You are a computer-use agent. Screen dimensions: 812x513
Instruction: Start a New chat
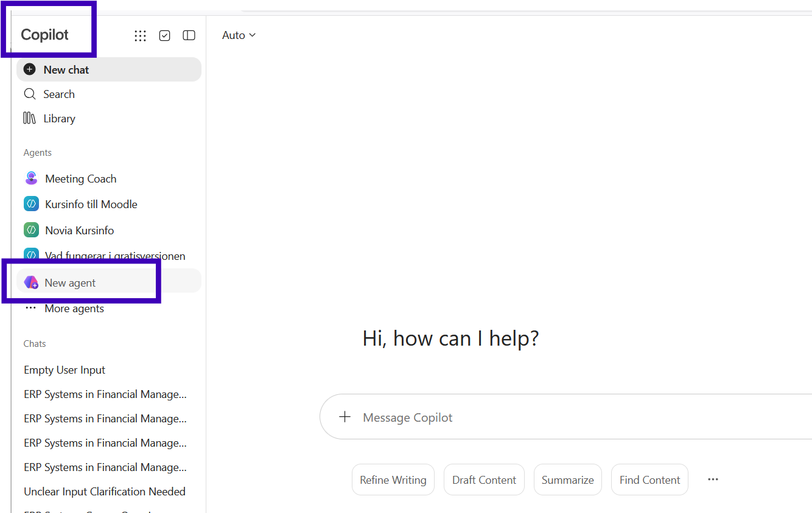pyautogui.click(x=109, y=69)
